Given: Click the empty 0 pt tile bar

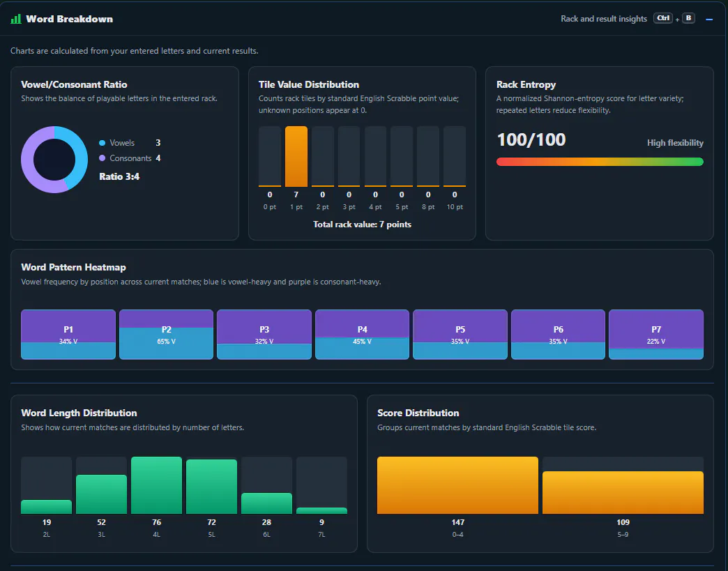Looking at the screenshot, I should coord(270,156).
